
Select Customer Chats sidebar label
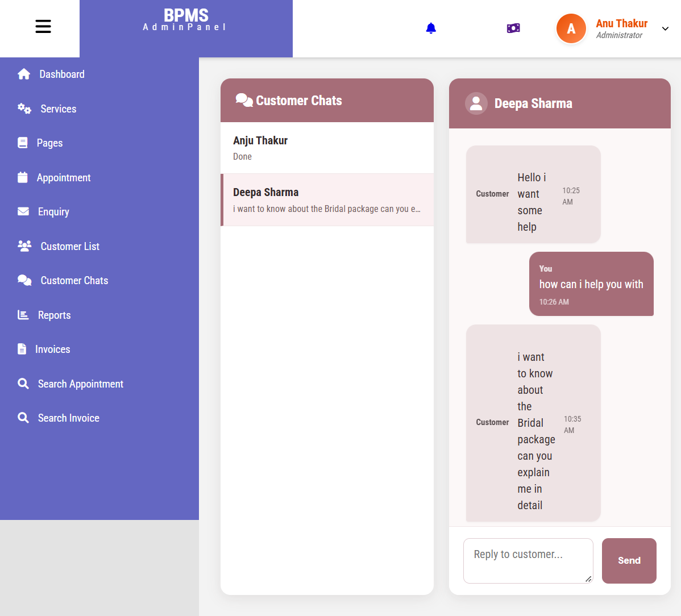coord(74,280)
